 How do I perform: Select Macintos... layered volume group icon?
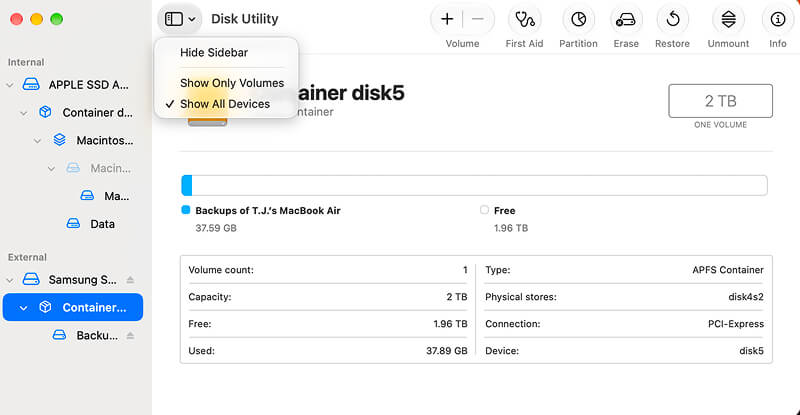pos(59,139)
